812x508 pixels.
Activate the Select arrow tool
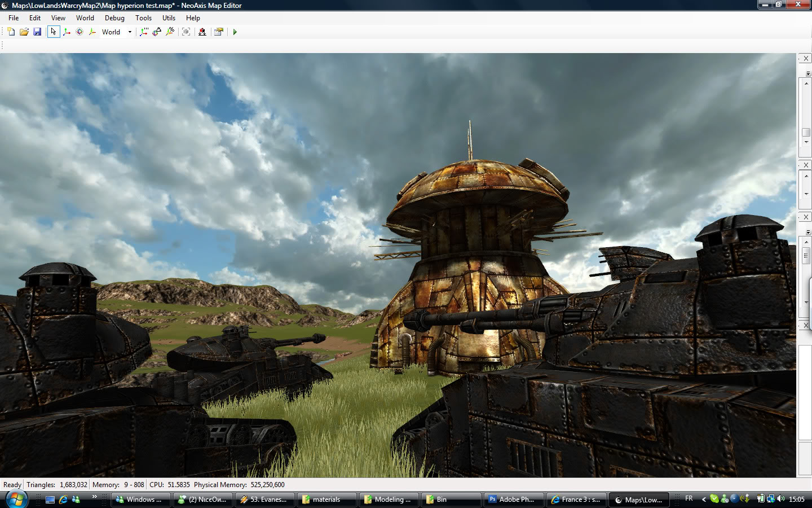point(54,32)
